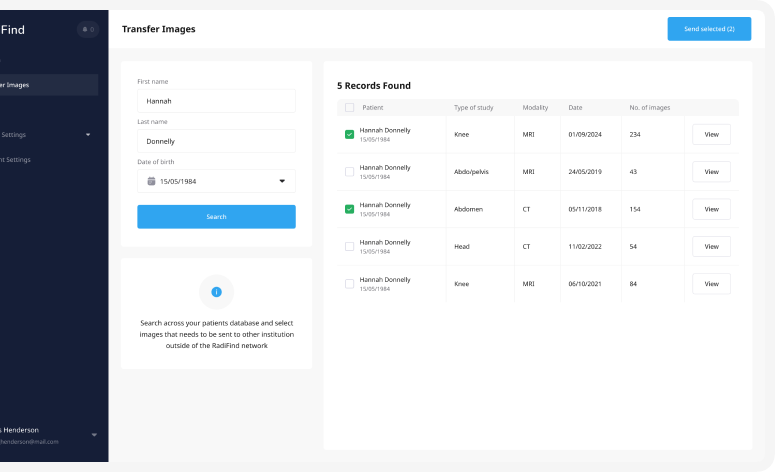Click the blue info icon
Viewport: 775px width, 472px height.
[216, 291]
